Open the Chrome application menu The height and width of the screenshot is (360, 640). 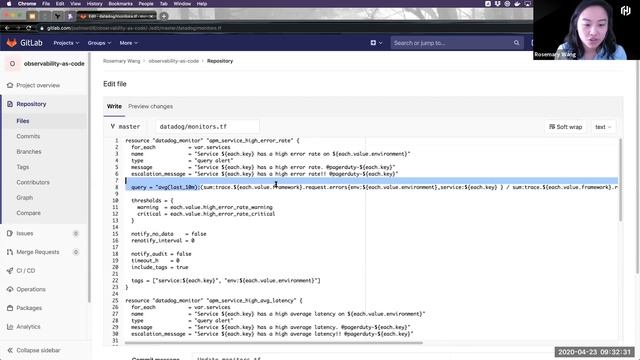pos(27,4)
